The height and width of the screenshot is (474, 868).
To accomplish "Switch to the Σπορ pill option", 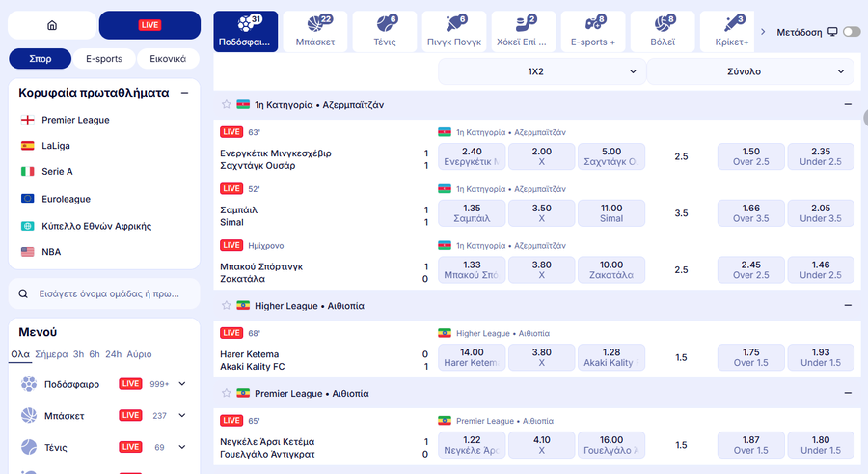I will pos(41,59).
